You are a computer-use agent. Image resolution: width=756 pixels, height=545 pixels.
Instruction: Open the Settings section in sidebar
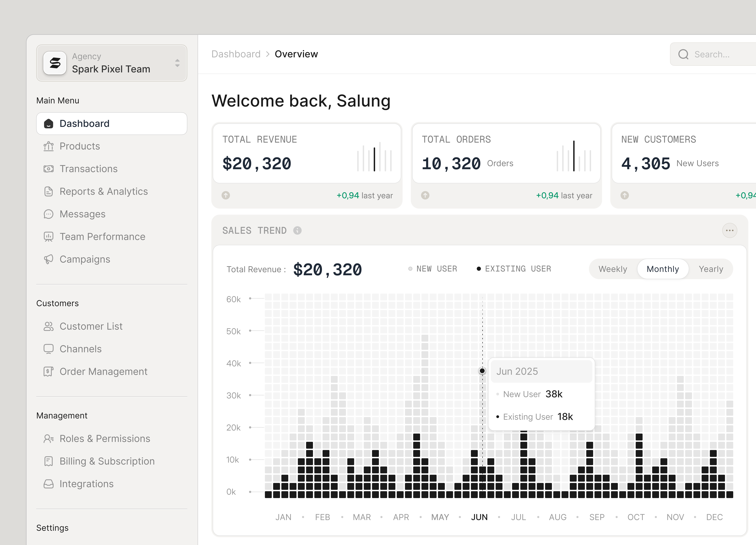pos(52,528)
